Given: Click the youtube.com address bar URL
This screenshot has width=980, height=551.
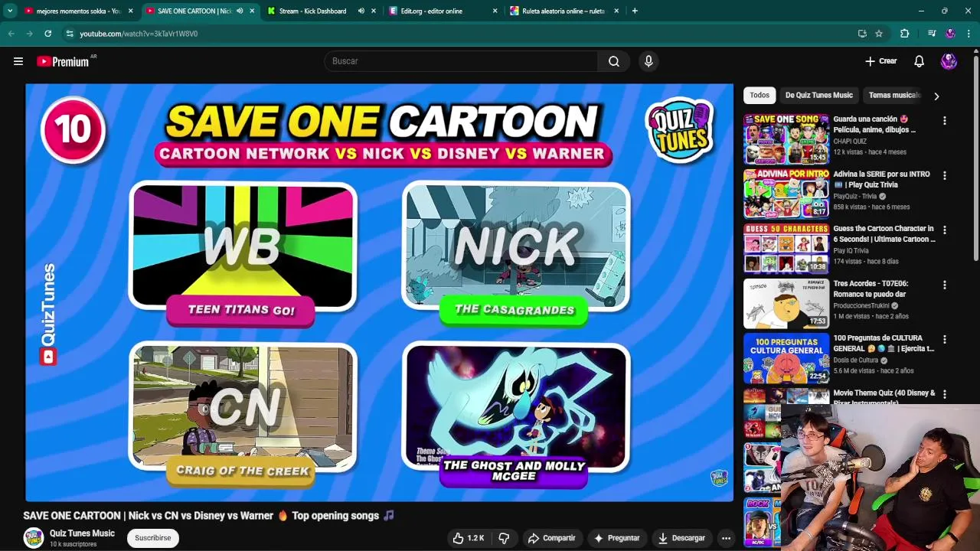Looking at the screenshot, I should 139,34.
